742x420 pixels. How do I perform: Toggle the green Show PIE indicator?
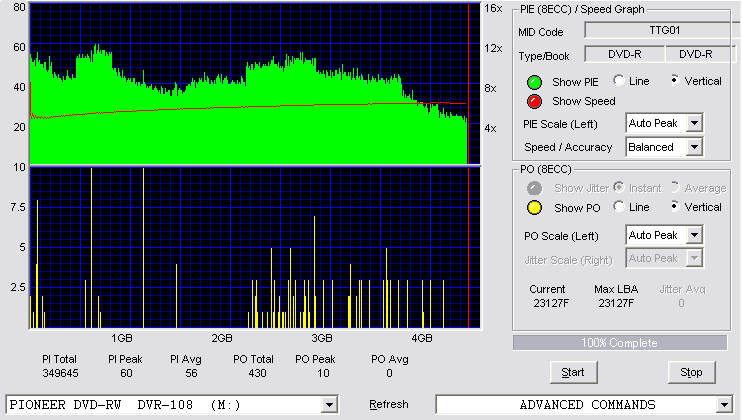534,82
